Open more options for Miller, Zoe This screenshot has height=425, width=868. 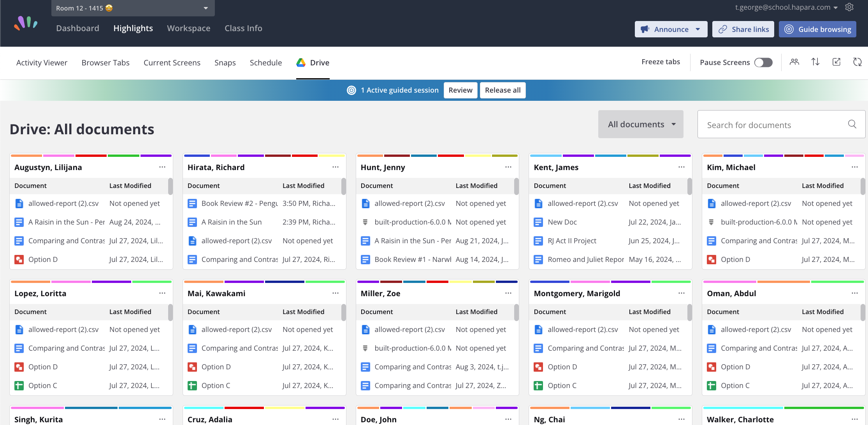[x=508, y=293]
